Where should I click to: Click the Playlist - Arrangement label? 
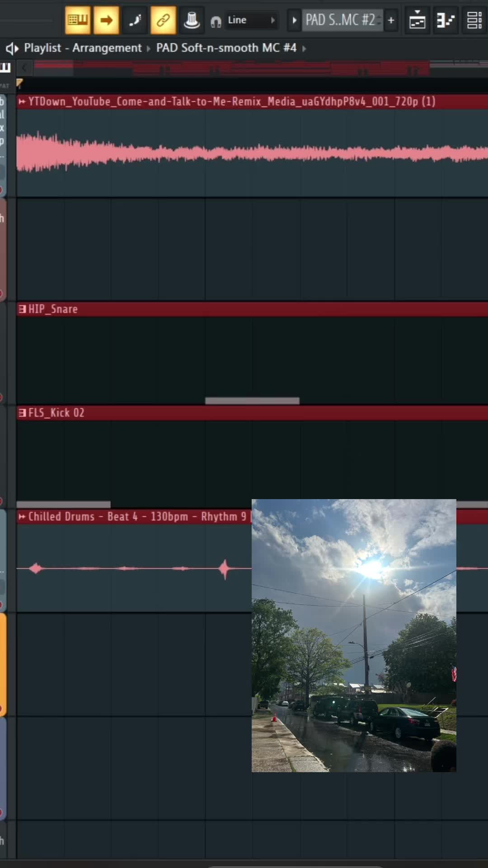(83, 48)
